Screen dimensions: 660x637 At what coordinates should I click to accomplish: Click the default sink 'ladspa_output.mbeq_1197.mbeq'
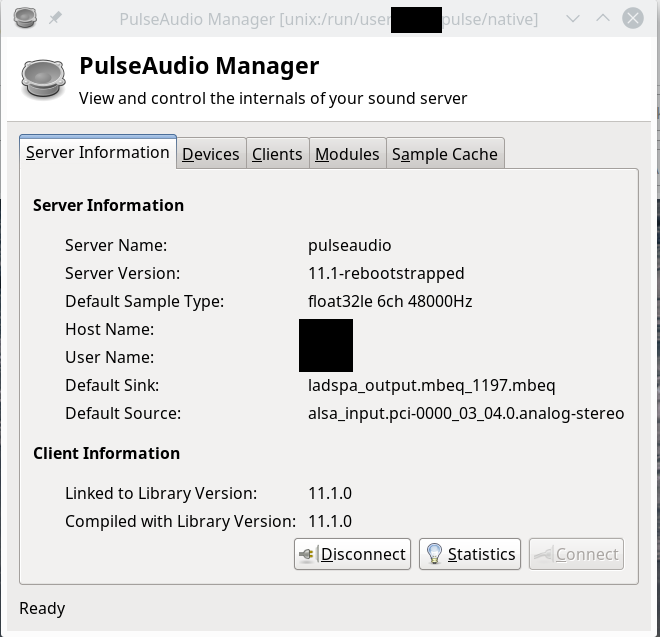coord(431,386)
